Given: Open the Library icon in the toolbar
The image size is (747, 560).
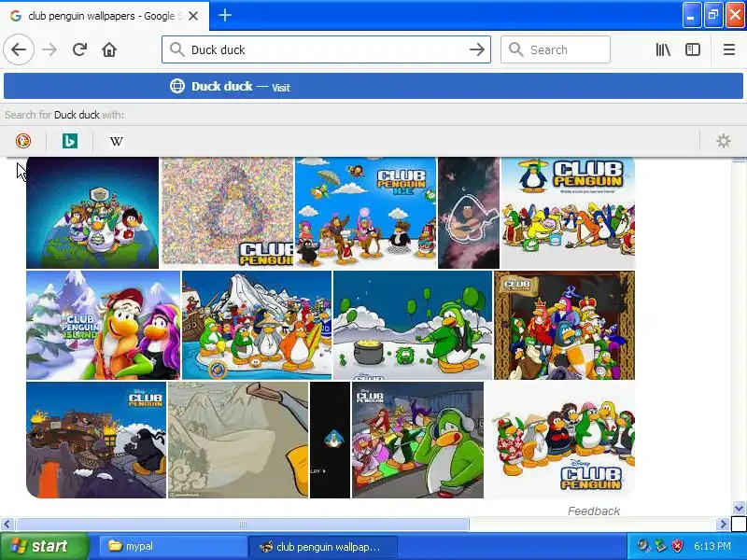Looking at the screenshot, I should [663, 49].
